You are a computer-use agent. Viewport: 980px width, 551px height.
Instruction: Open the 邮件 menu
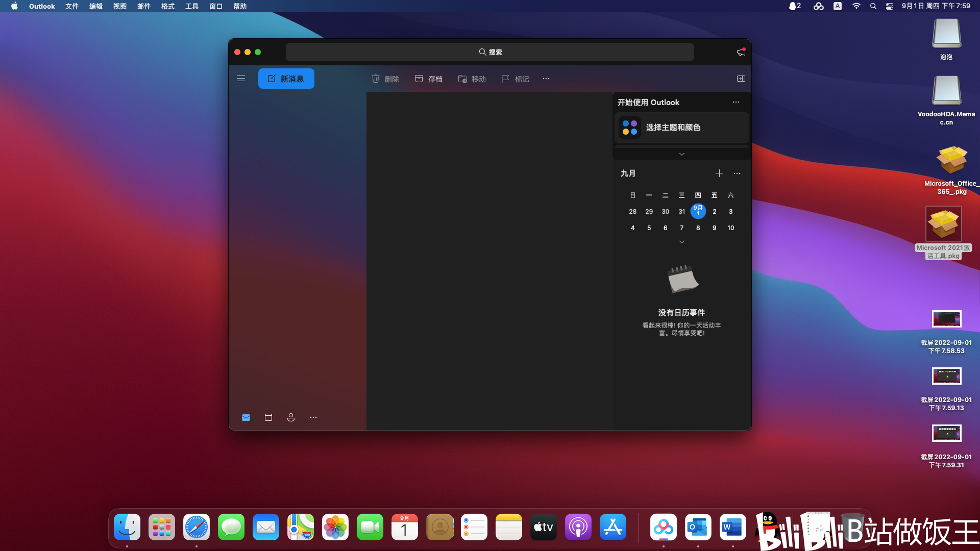[x=144, y=6]
